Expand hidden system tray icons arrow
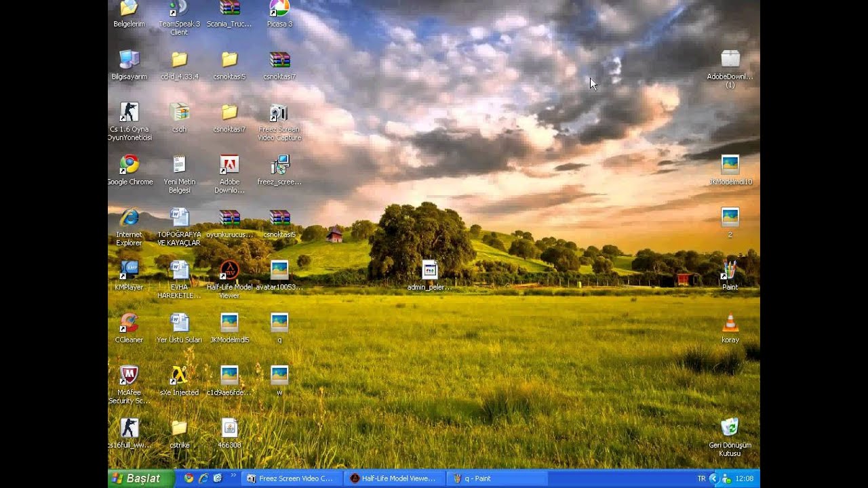868x488 pixels. [x=713, y=479]
